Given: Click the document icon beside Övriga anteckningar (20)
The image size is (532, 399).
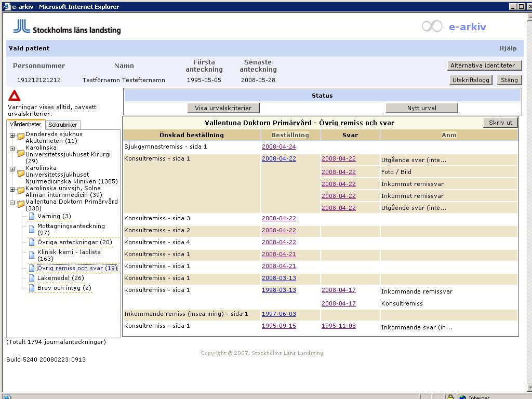Looking at the screenshot, I should 32,242.
